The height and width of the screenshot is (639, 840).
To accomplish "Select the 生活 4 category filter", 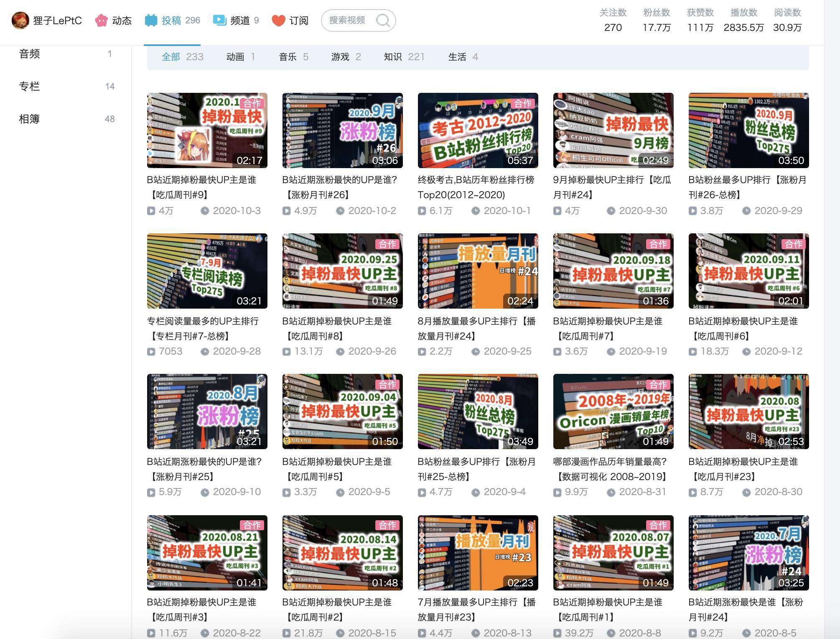I will [463, 57].
